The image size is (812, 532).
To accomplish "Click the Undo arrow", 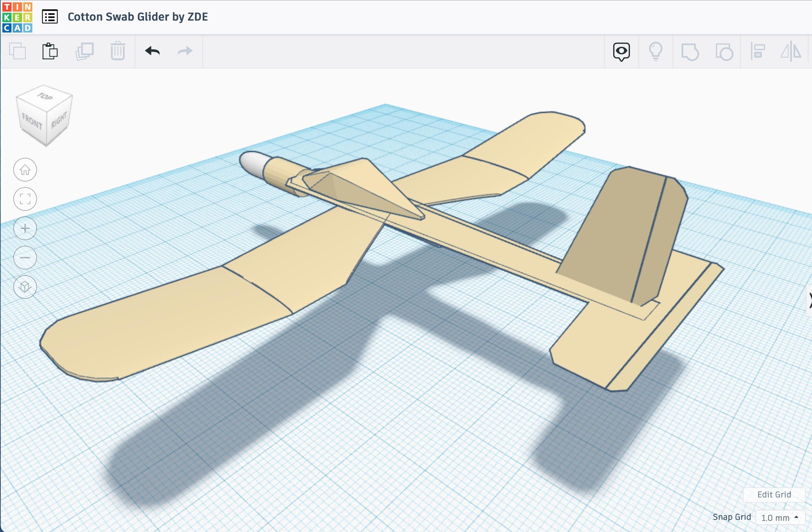I will click(x=152, y=51).
